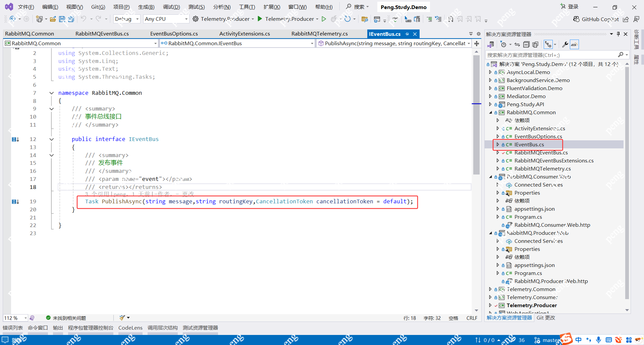Open Properties wrench icon in Solution Explorer
The width and height of the screenshot is (644, 345).
point(565,45)
